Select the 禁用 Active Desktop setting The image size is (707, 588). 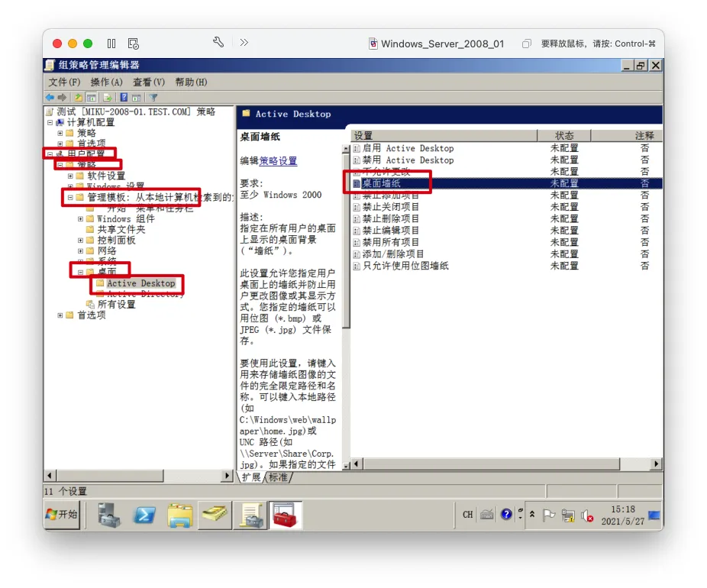pos(408,160)
